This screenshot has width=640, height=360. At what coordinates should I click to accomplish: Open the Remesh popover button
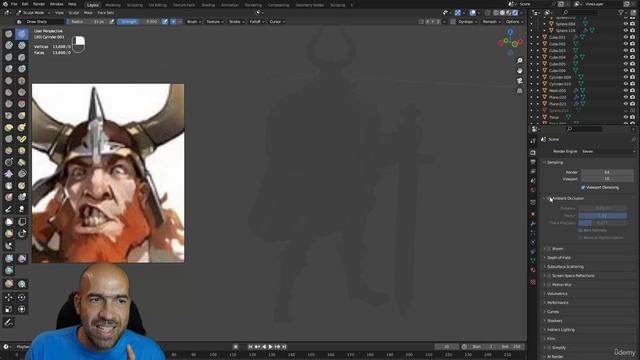491,22
